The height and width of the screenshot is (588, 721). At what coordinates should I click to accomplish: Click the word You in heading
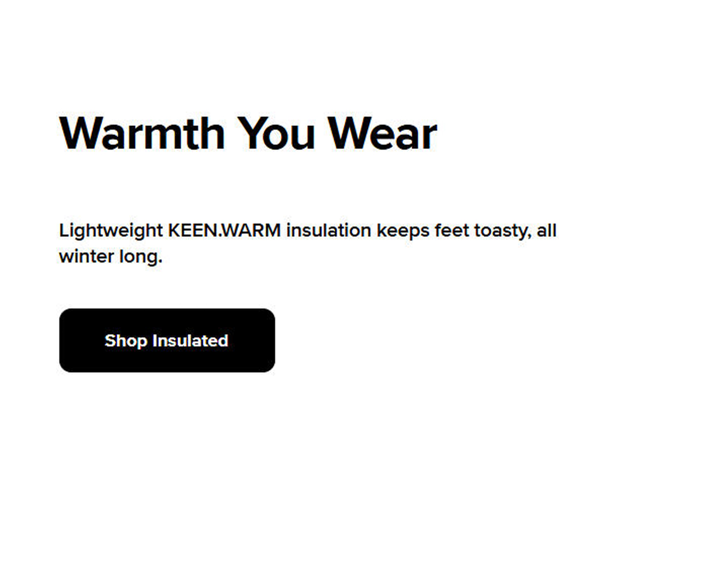pos(276,133)
